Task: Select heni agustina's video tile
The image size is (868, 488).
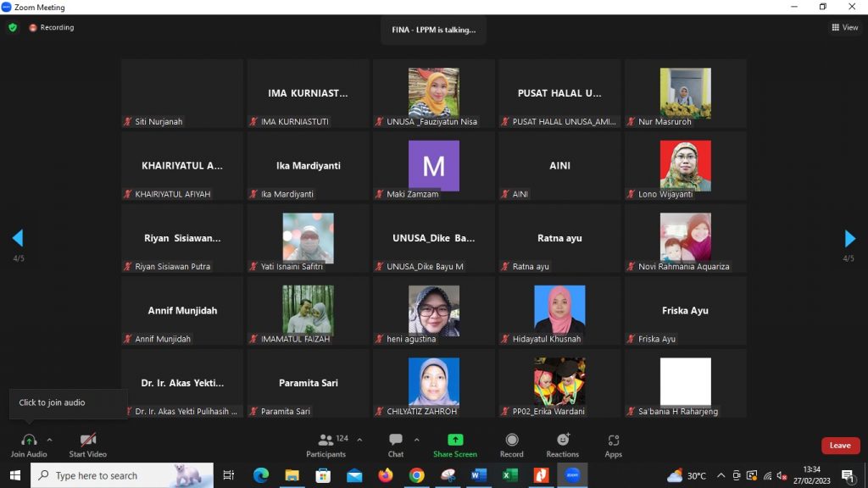Action: pyautogui.click(x=434, y=310)
